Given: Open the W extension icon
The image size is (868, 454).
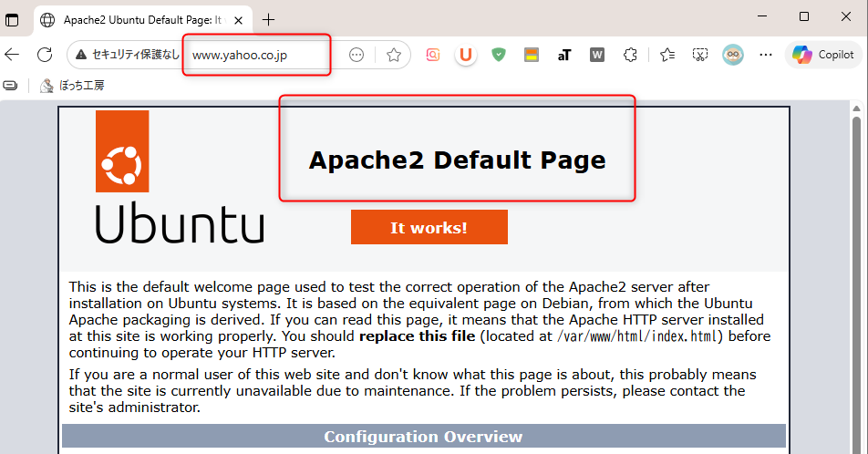Looking at the screenshot, I should point(597,55).
